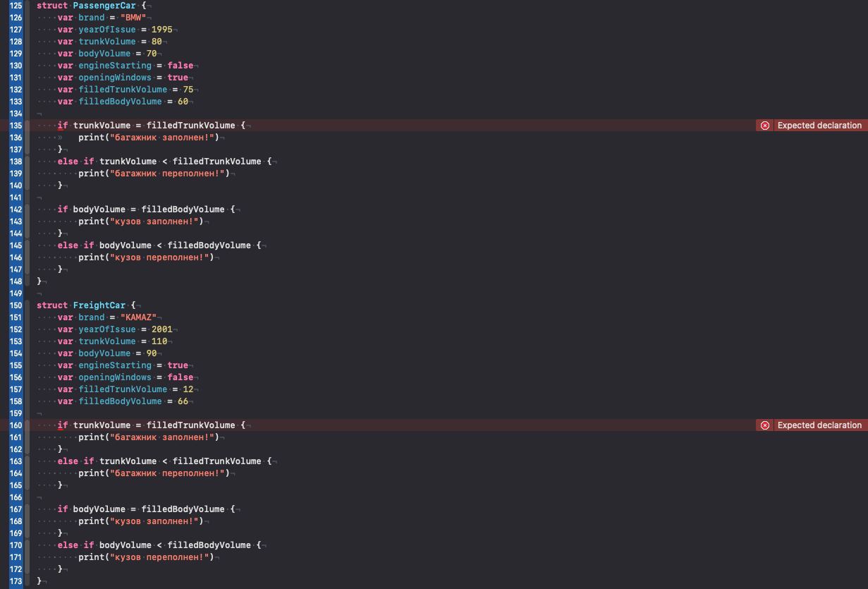Viewport: 868px width, 589px height.
Task: Click the struct keyword on line 125
Action: pyautogui.click(x=52, y=6)
